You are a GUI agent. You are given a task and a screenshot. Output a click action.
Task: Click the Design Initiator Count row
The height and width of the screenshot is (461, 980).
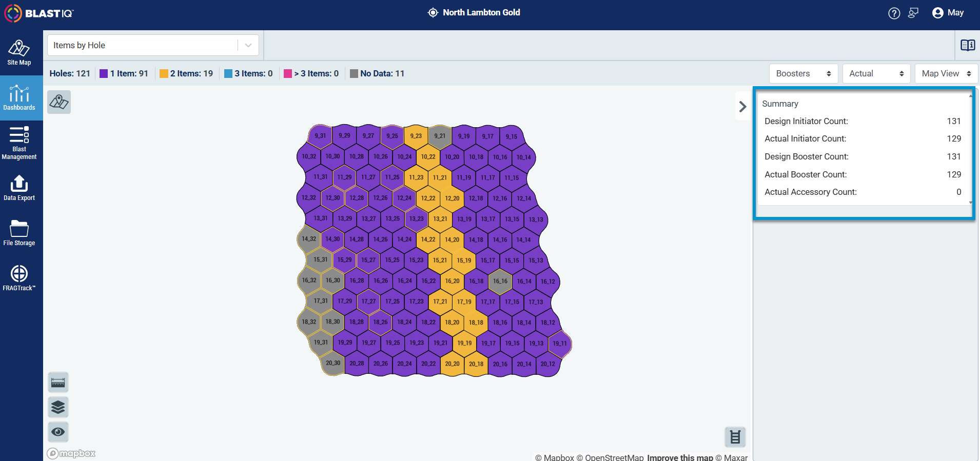(863, 121)
